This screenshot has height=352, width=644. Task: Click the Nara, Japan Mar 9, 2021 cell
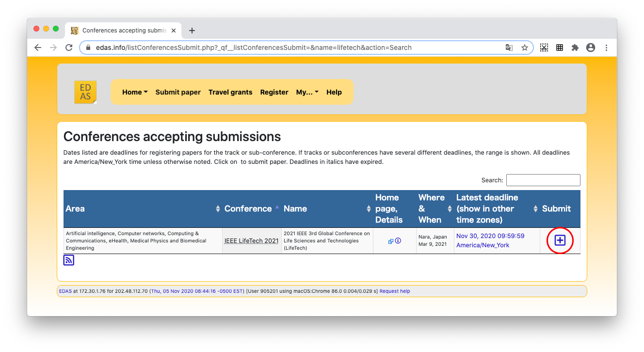point(435,240)
